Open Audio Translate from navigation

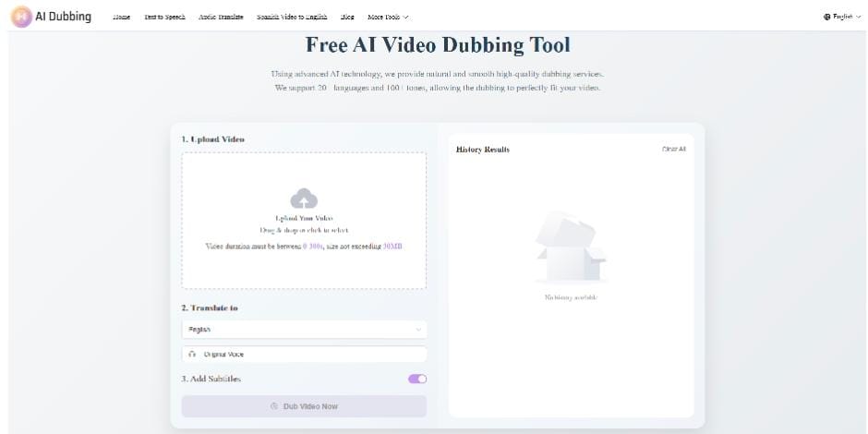point(221,17)
